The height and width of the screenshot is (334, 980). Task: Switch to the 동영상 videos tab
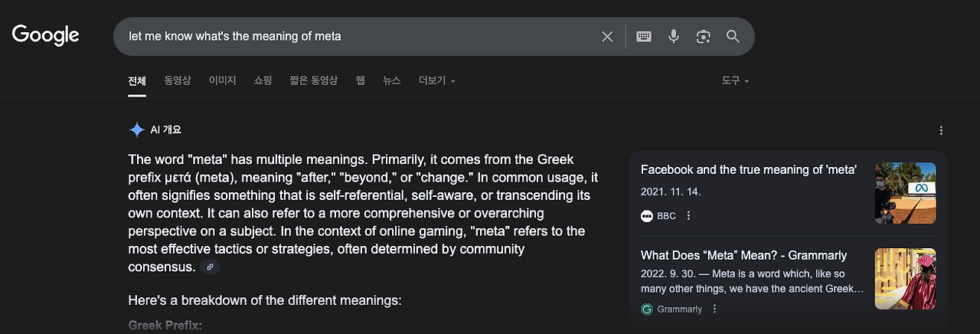(177, 80)
